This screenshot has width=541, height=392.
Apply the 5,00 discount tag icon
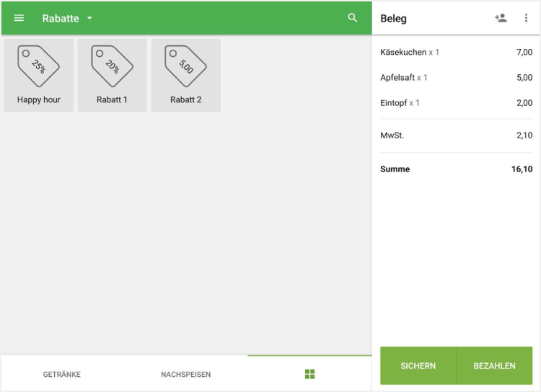click(185, 66)
